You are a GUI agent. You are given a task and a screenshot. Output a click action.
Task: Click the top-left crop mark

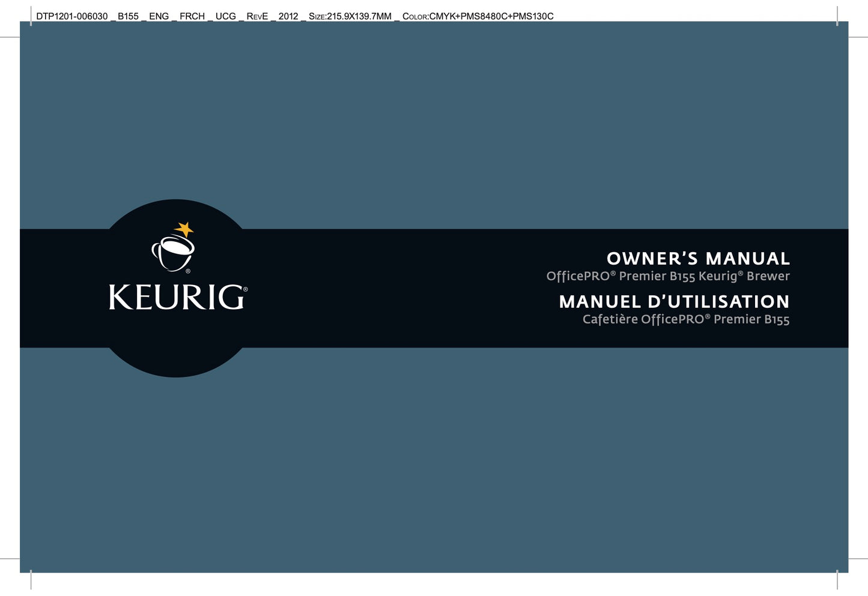click(x=31, y=16)
